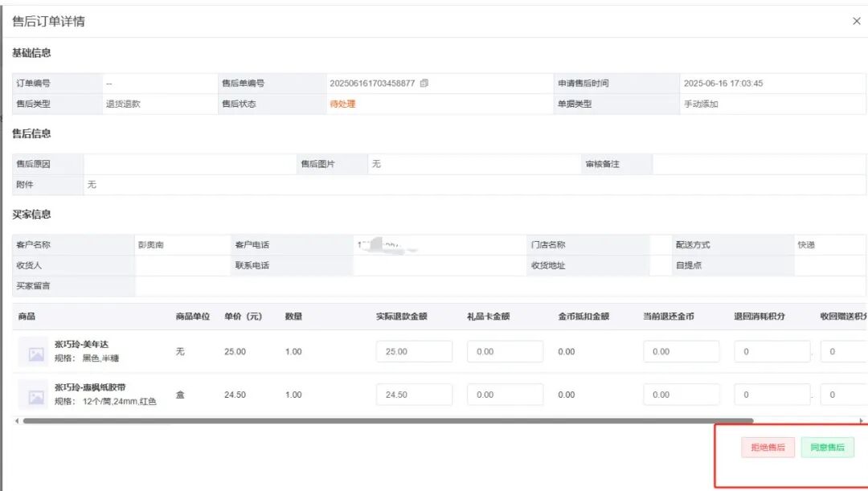Image resolution: width=868 pixels, height=491 pixels.
Task: Select the 待处理 status text
Action: pyautogui.click(x=342, y=104)
